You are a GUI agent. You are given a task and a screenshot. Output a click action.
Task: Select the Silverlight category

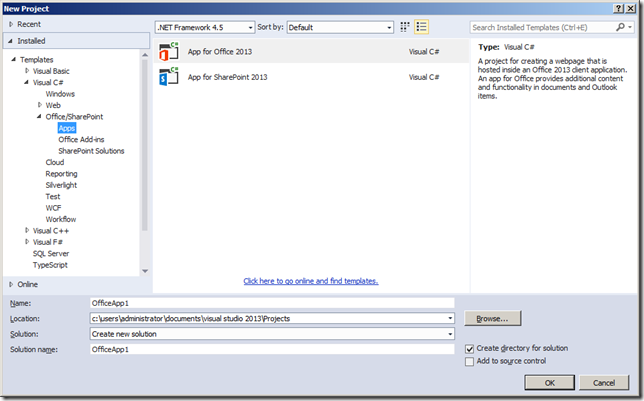61,185
